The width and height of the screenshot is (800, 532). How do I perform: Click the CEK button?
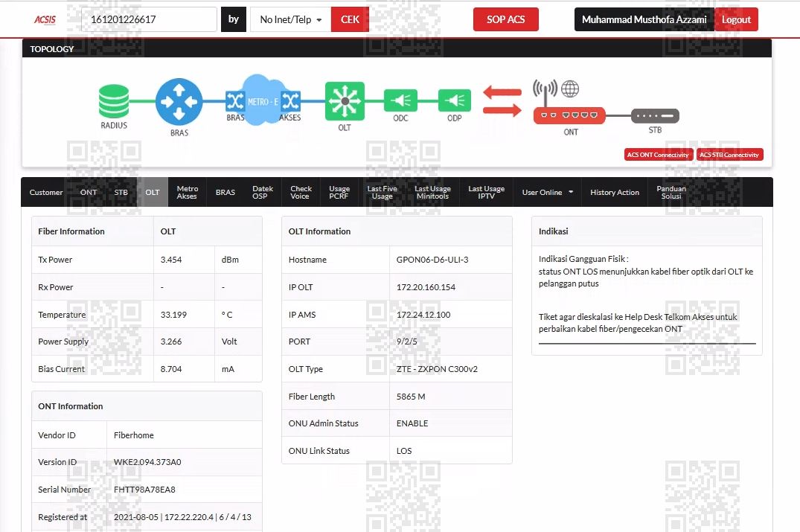(350, 19)
